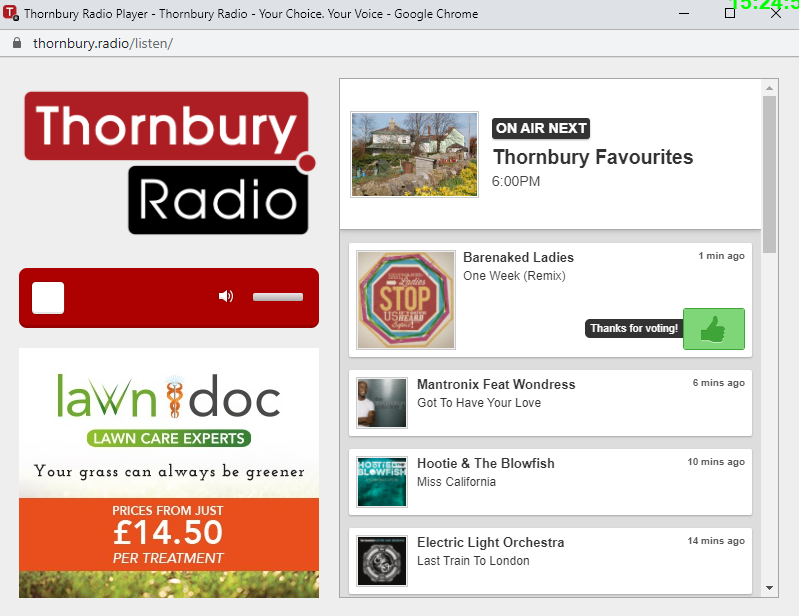Select the Barenaked Ladies artist name
The width and height of the screenshot is (799, 616).
[518, 257]
